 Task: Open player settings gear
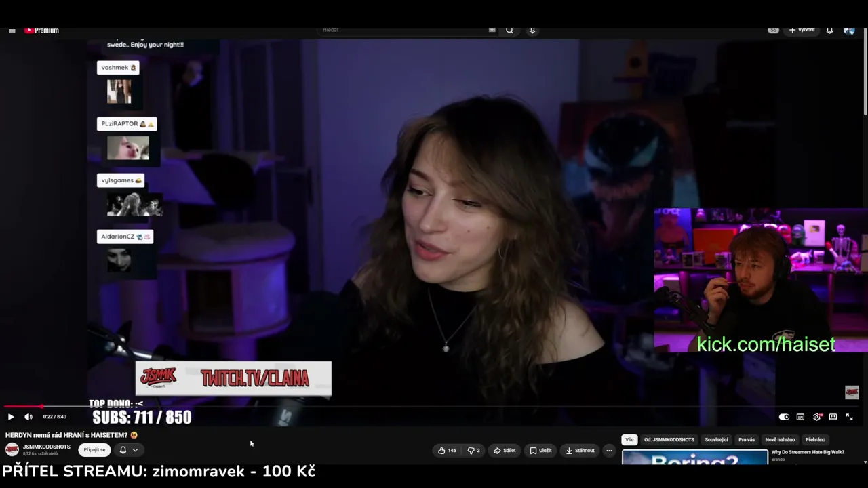coord(816,417)
